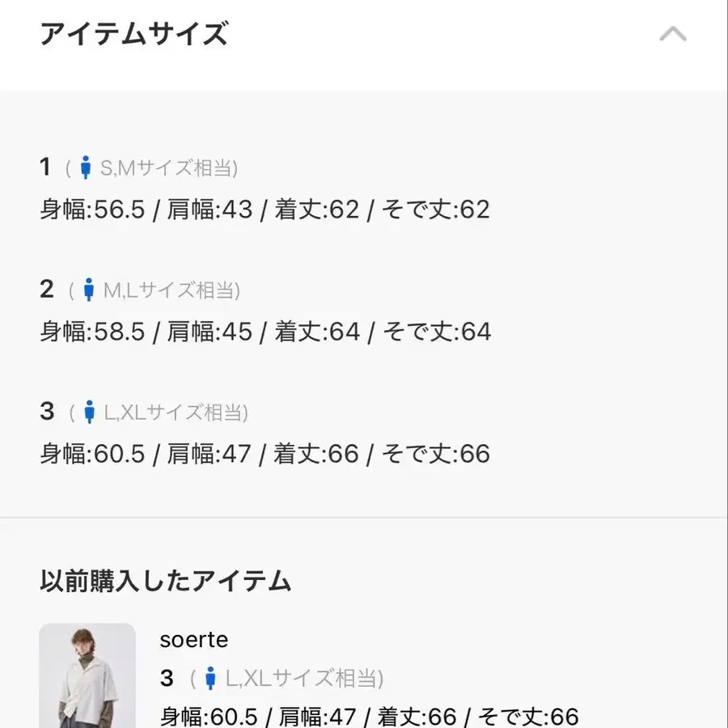Click person icon beside S,Mサイズ相当
This screenshot has width=728, height=728.
tap(86, 168)
